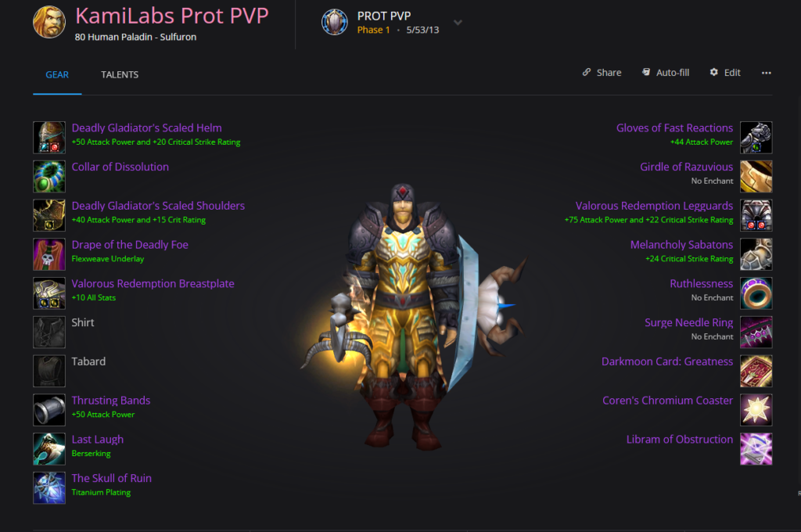The width and height of the screenshot is (801, 532).
Task: Click the empty Shirt slot icon
Action: tap(49, 332)
